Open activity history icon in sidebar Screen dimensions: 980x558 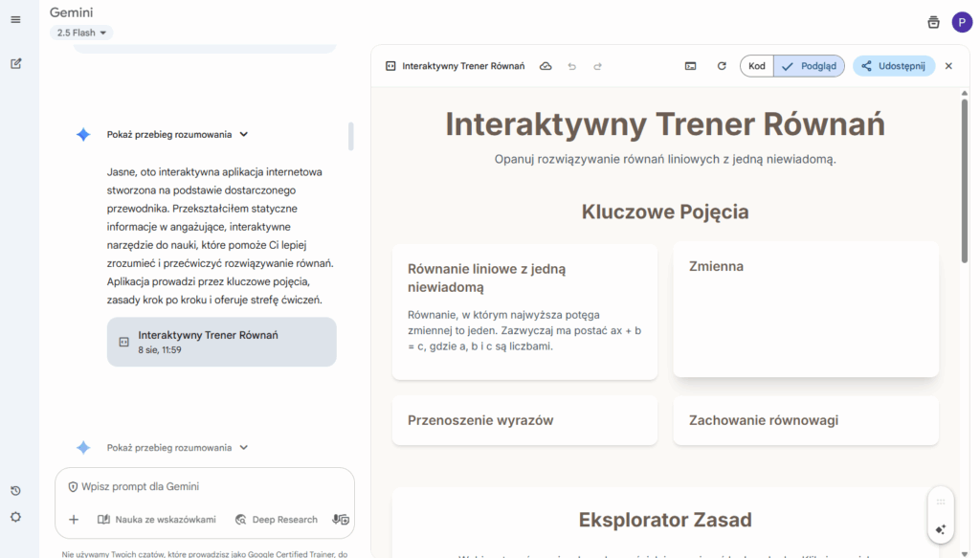click(x=15, y=491)
